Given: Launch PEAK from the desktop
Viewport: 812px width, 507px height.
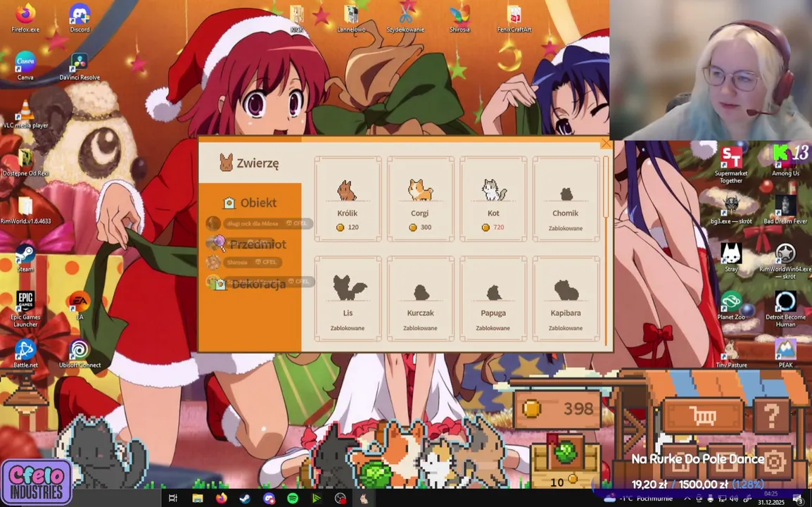Looking at the screenshot, I should [785, 353].
